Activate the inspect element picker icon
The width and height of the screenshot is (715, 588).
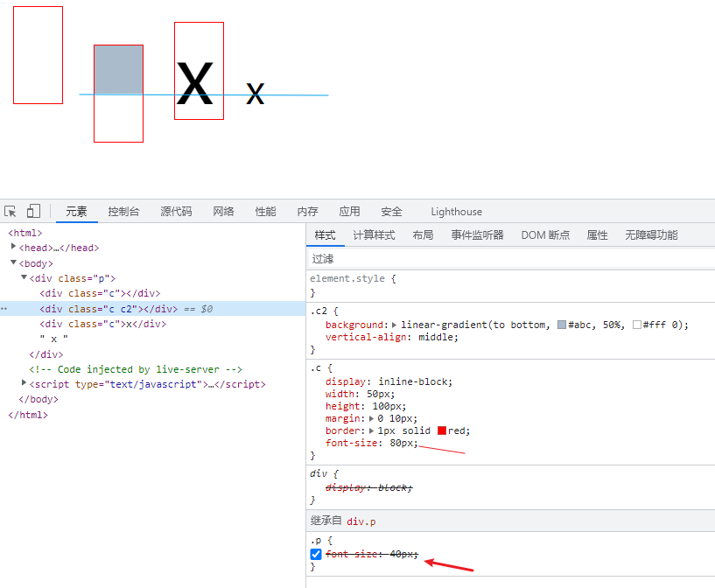pos(10,211)
